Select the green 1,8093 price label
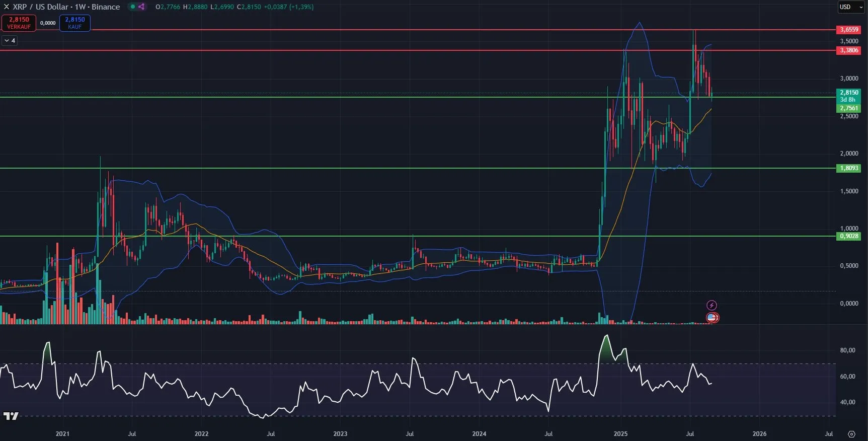 [x=849, y=168]
